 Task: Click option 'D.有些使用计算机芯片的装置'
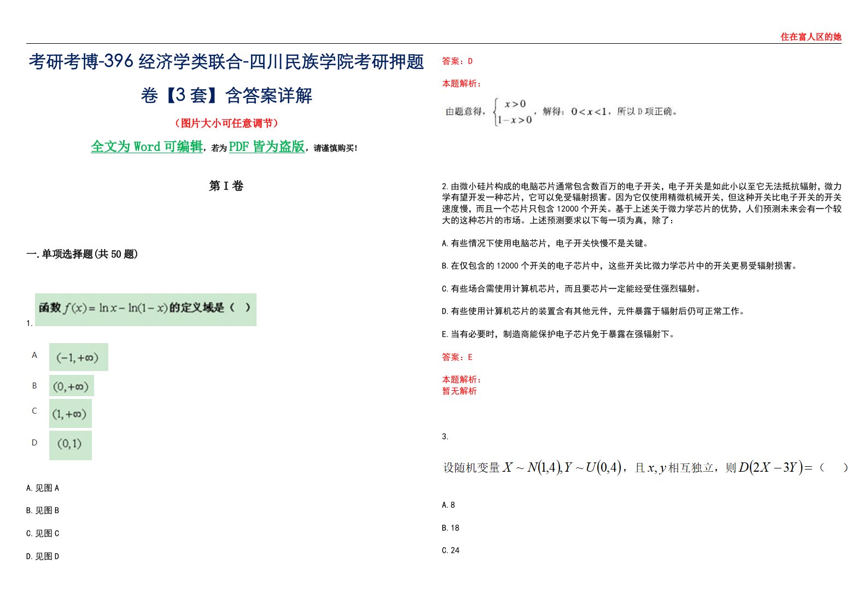(x=593, y=311)
